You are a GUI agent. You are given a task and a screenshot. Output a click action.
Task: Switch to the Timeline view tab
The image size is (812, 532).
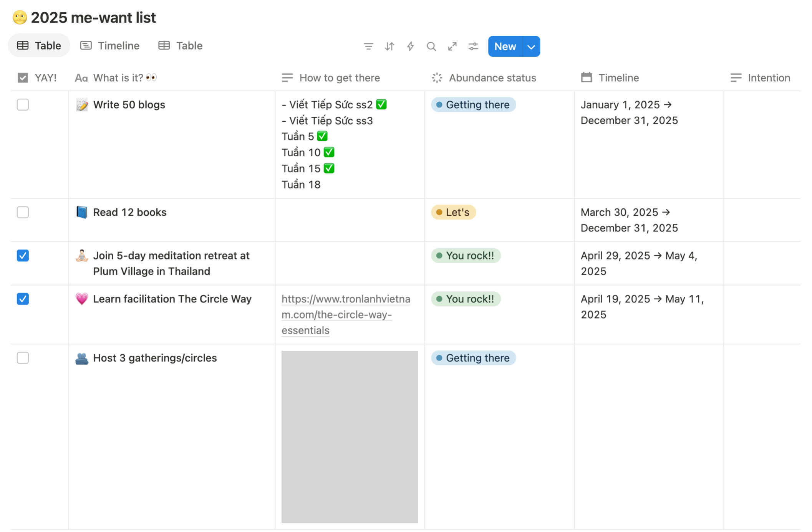point(110,46)
